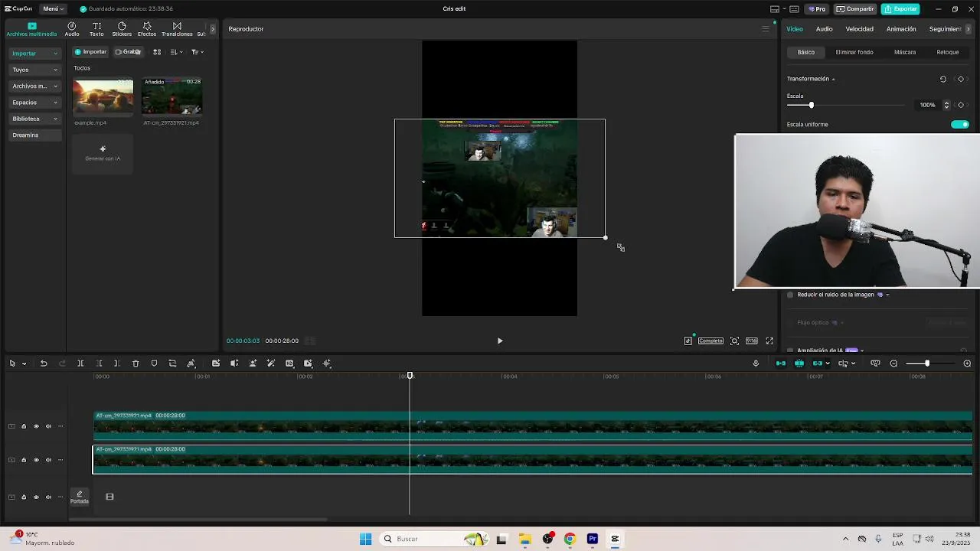Open the Texto tool tab
This screenshot has width=980, height=551.
click(x=96, y=29)
